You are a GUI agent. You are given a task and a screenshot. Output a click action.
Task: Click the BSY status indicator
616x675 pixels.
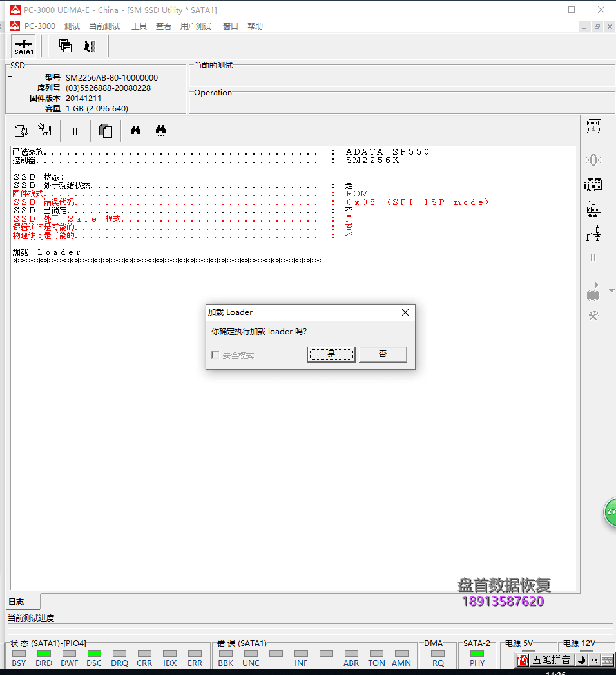coord(19,654)
